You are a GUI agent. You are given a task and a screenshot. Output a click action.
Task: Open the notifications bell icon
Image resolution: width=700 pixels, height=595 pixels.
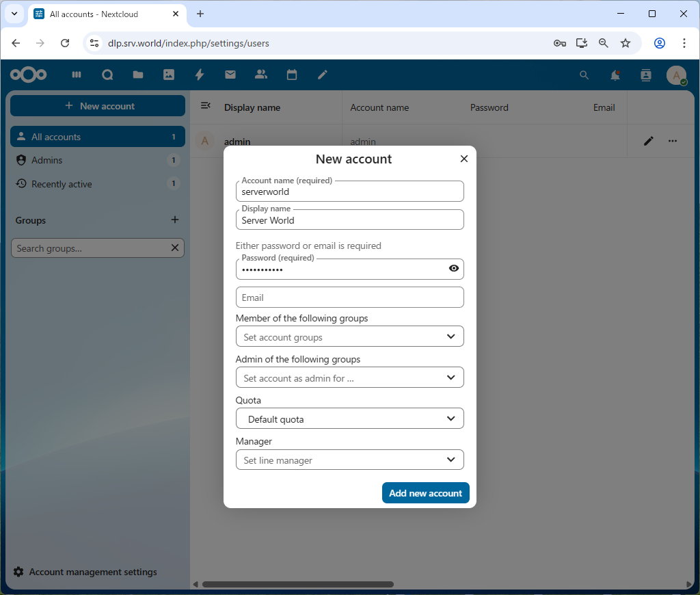click(615, 75)
